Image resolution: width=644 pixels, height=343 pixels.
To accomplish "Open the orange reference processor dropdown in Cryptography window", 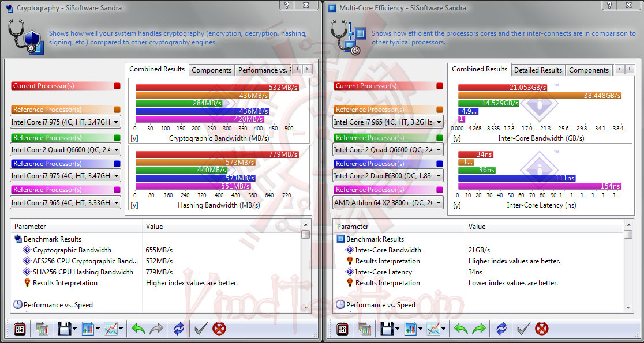I will (x=65, y=122).
